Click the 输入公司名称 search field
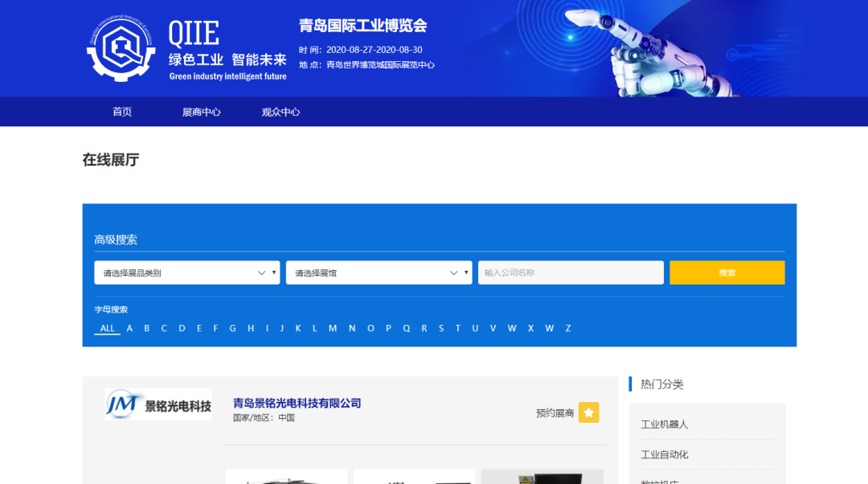 pyautogui.click(x=571, y=273)
